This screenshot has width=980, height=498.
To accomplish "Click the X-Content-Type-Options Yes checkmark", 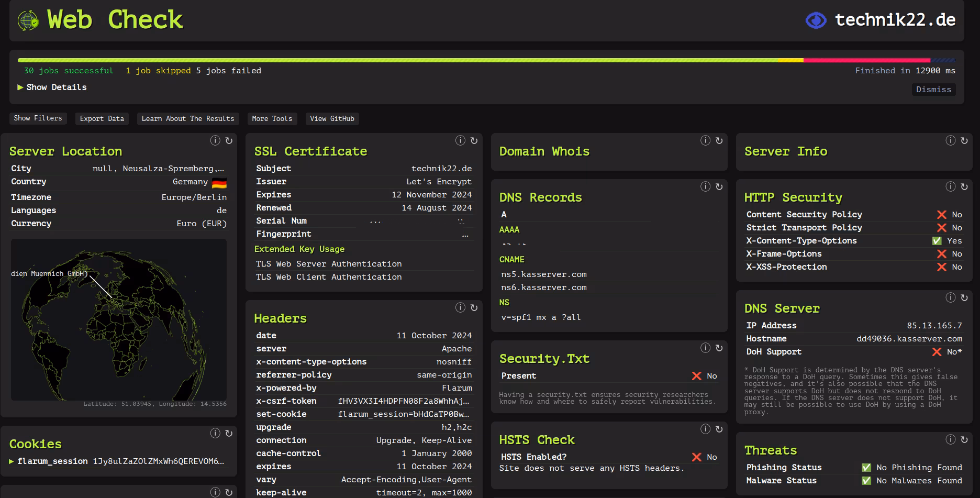I will (x=937, y=241).
